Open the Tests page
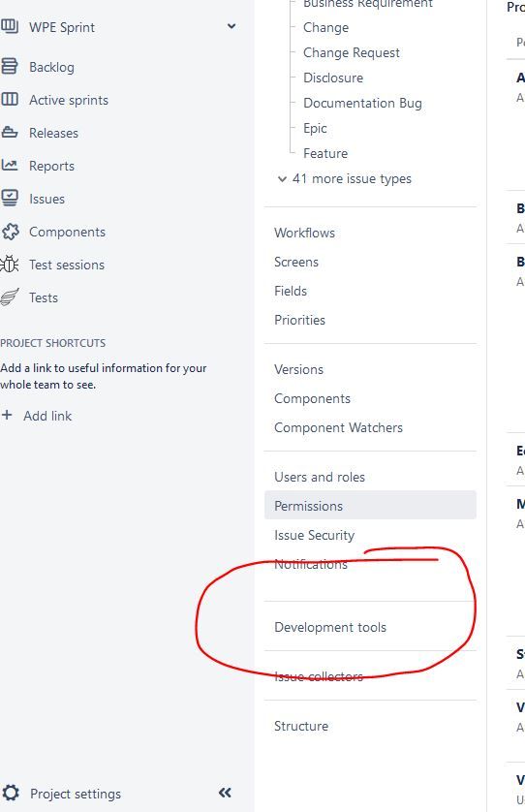This screenshot has height=812, width=525. pos(44,297)
